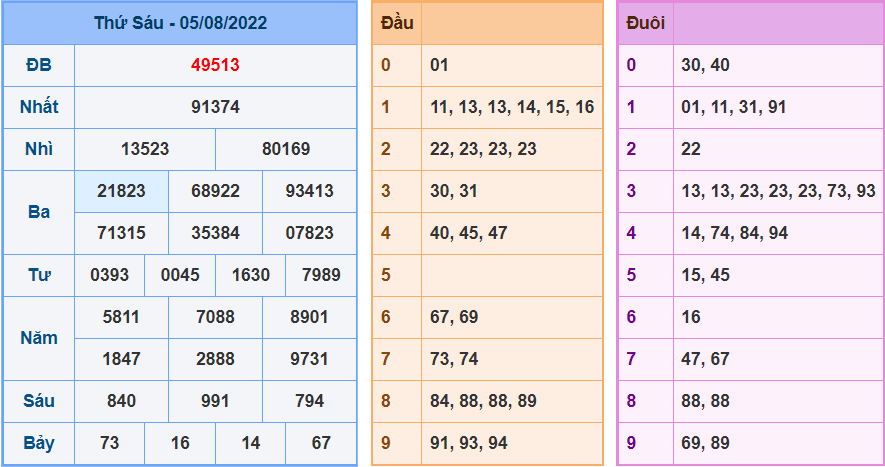Click Ba prize number 71315

(121, 233)
